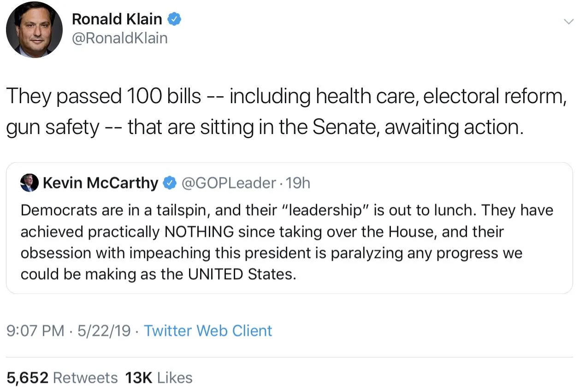This screenshot has width=579, height=392.
Task: Click the word NOTHING in quoted tweet
Action: 199,232
